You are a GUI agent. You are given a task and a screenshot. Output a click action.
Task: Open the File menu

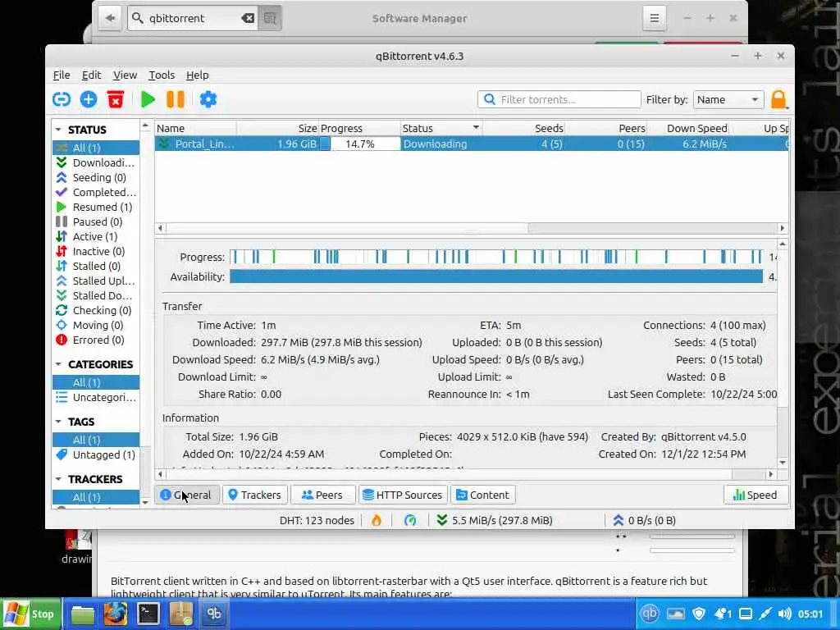click(x=61, y=75)
